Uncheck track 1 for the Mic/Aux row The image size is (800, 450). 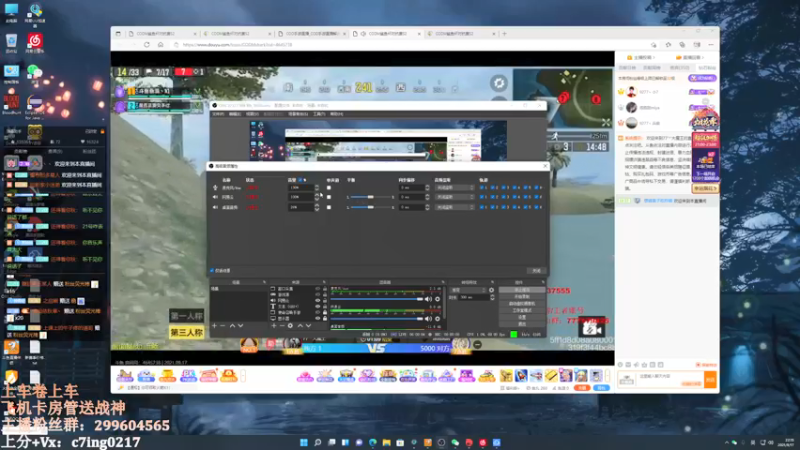pyautogui.click(x=482, y=188)
